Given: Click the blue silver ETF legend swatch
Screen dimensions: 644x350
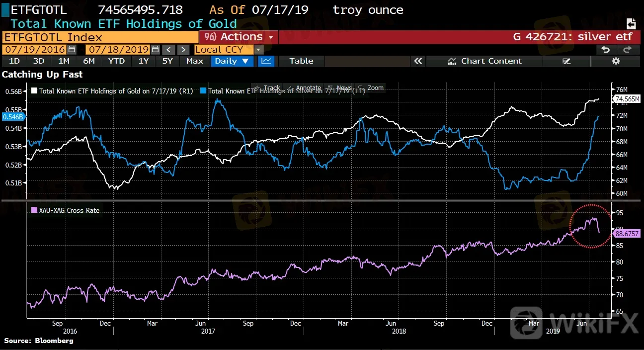Looking at the screenshot, I should (203, 91).
